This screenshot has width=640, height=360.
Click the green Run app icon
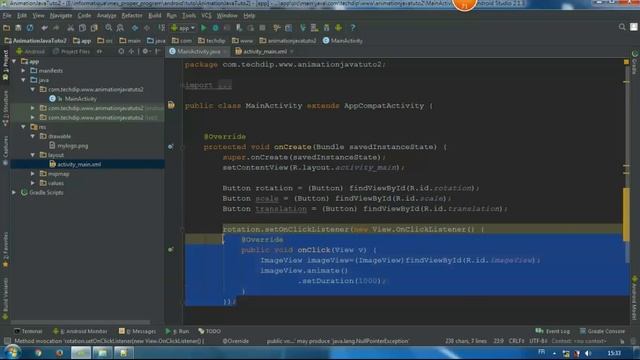[x=203, y=28]
